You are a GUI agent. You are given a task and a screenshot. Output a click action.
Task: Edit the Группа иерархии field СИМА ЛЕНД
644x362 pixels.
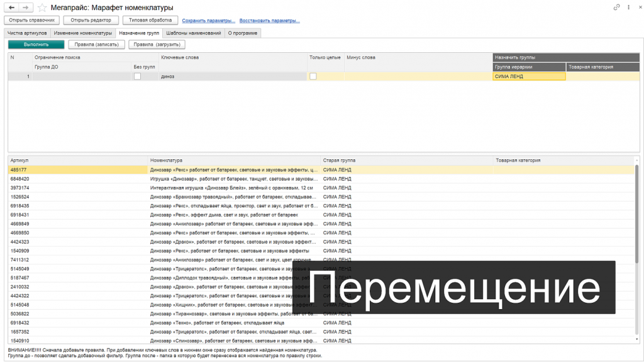tap(529, 77)
